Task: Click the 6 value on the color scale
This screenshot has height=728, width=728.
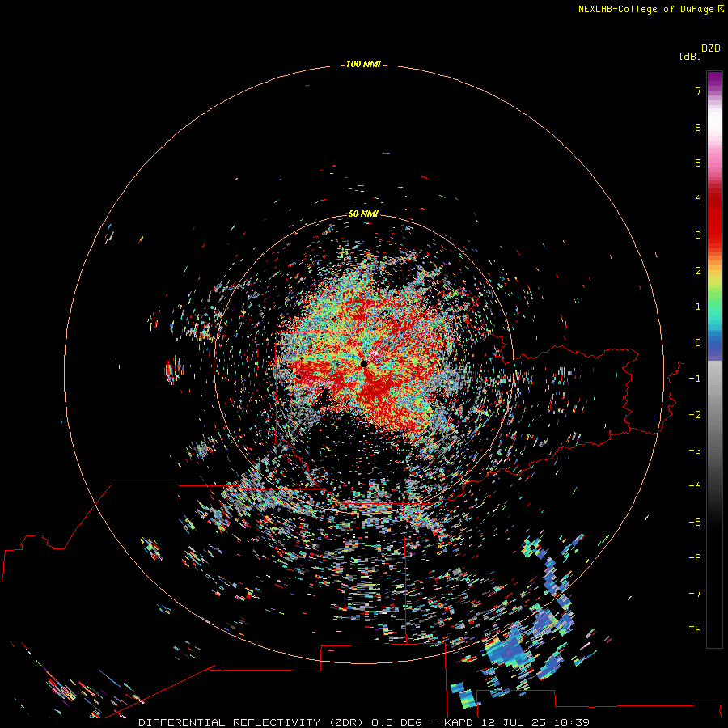Action: pos(698,127)
